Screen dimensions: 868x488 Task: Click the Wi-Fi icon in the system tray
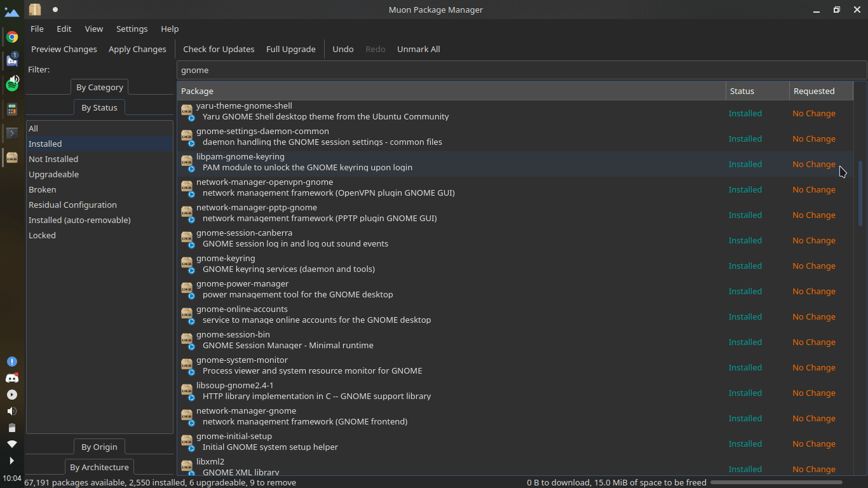[x=11, y=444]
